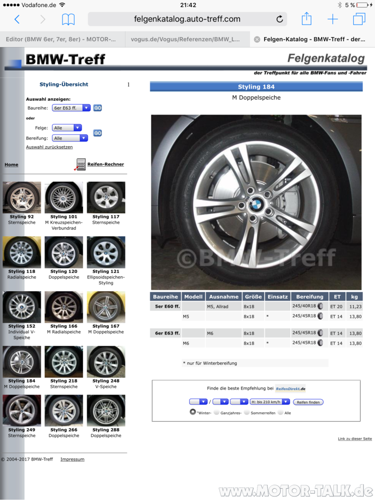Click Auswahl zurücksetzen link
The image size is (375, 500).
pos(49,147)
